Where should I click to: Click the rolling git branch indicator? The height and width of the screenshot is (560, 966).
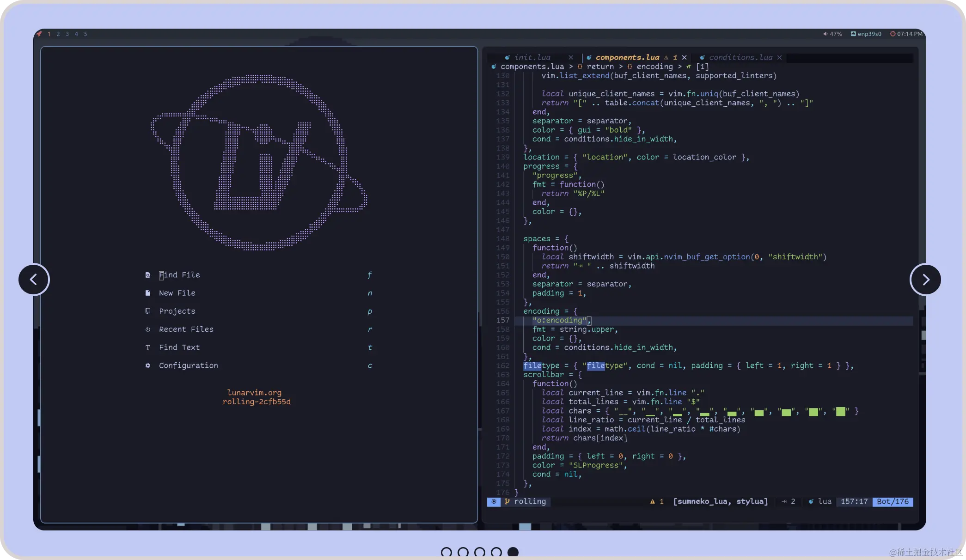[526, 502]
